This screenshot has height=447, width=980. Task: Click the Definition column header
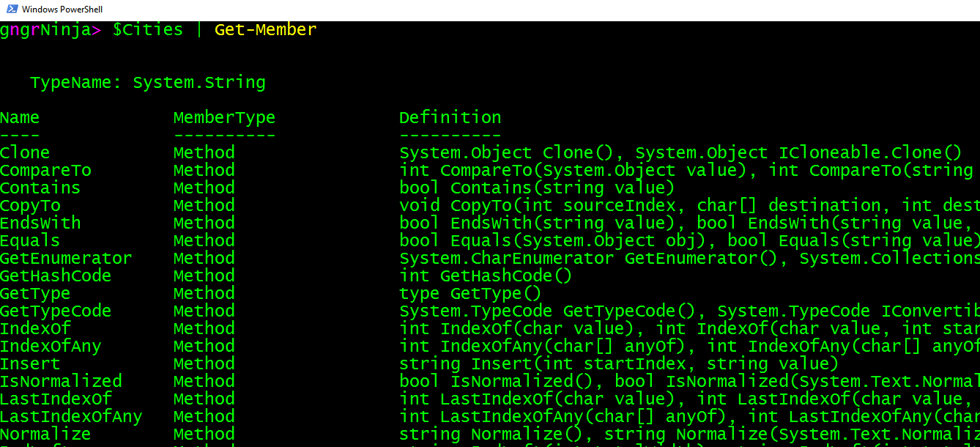click(x=450, y=118)
